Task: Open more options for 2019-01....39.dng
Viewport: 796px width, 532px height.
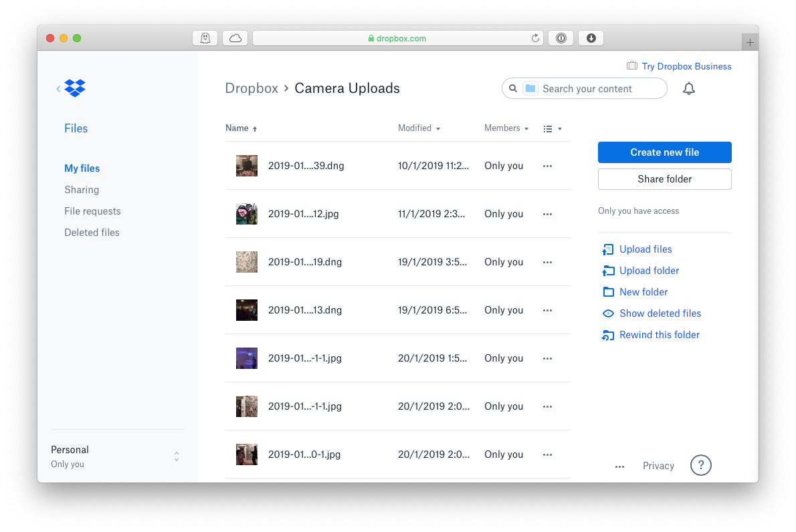Action: click(547, 166)
